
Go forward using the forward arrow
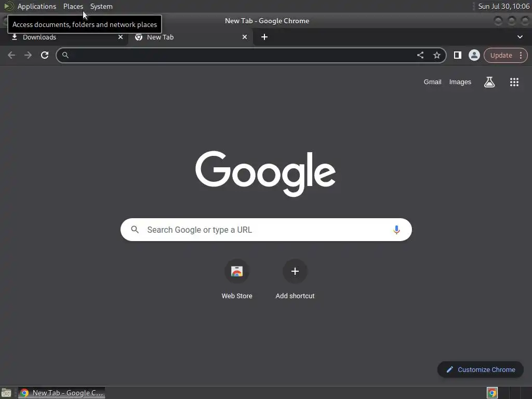[28, 55]
